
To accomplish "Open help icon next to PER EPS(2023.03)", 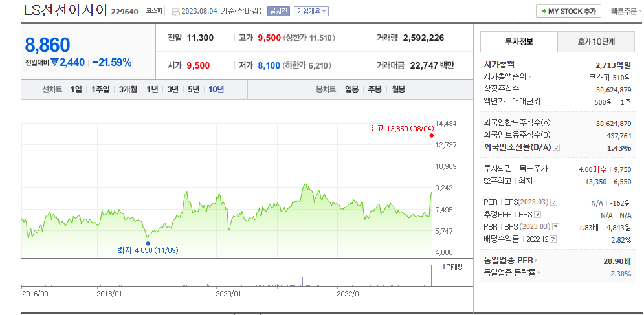I will [553, 202].
